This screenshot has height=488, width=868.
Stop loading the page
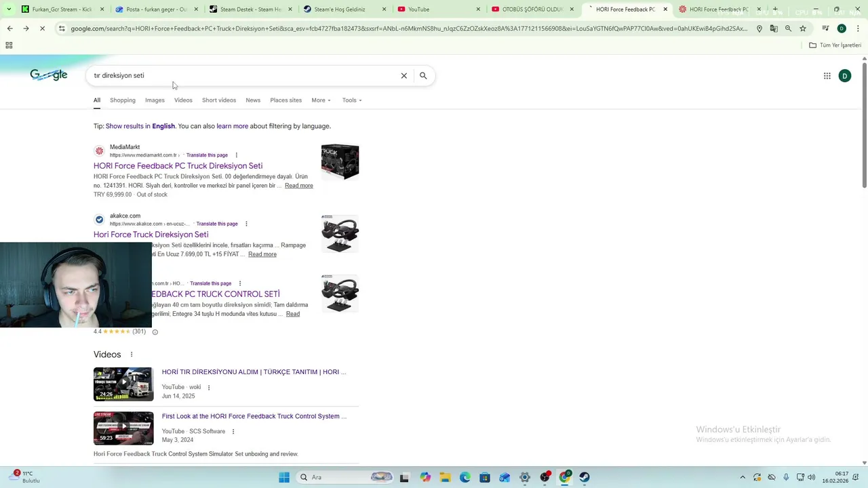point(42,28)
